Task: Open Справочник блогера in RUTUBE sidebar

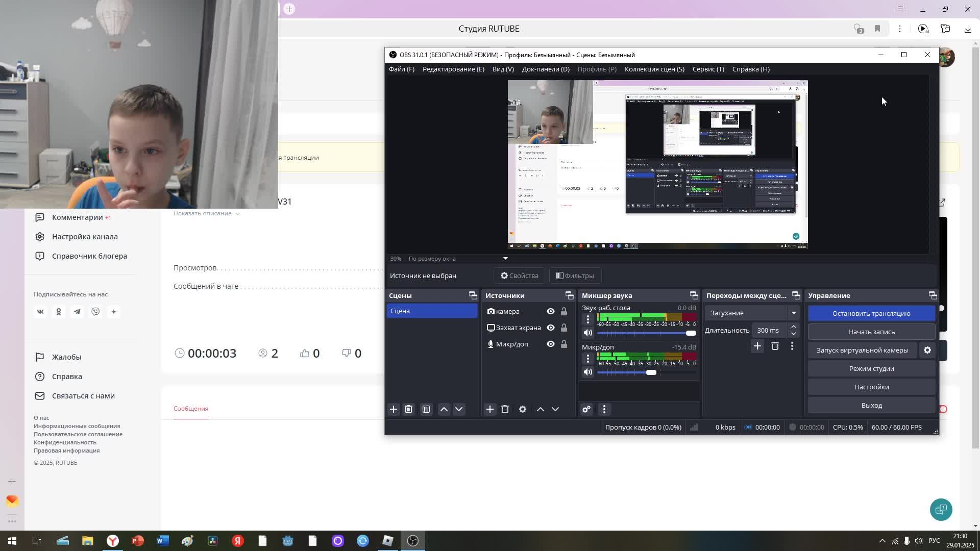Action: pyautogui.click(x=89, y=256)
